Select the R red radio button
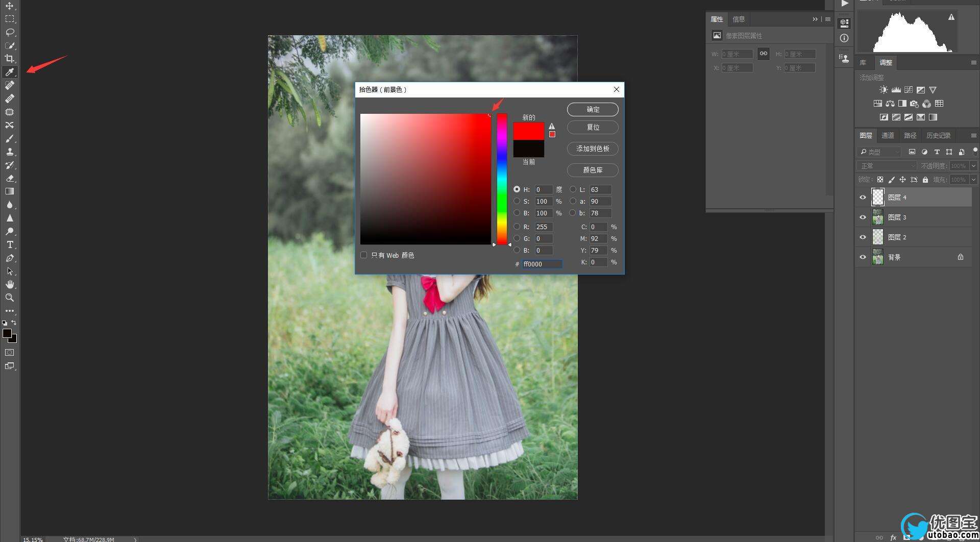 517,227
